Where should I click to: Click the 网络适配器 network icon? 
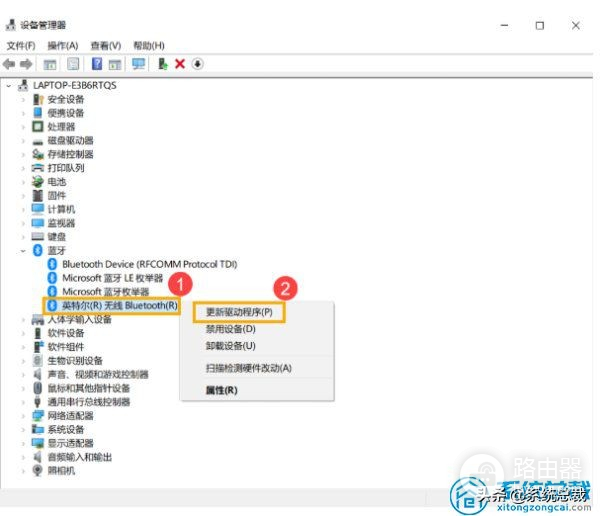click(38, 415)
